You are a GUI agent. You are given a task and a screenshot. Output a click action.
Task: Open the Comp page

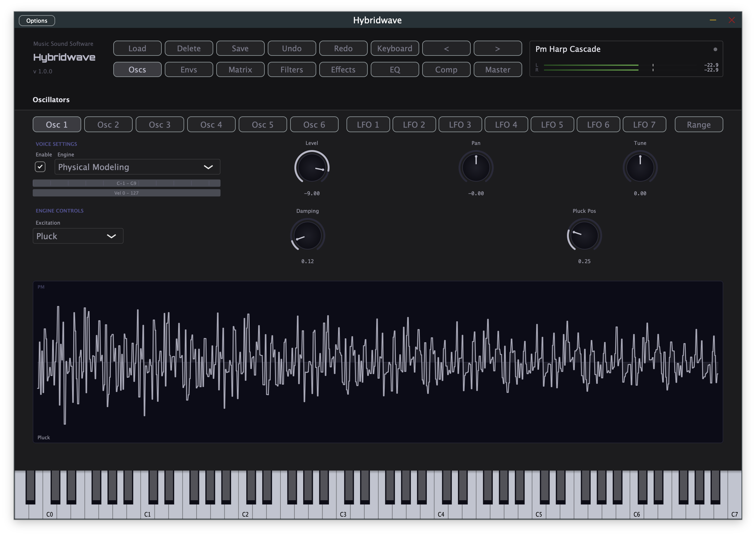click(x=446, y=70)
